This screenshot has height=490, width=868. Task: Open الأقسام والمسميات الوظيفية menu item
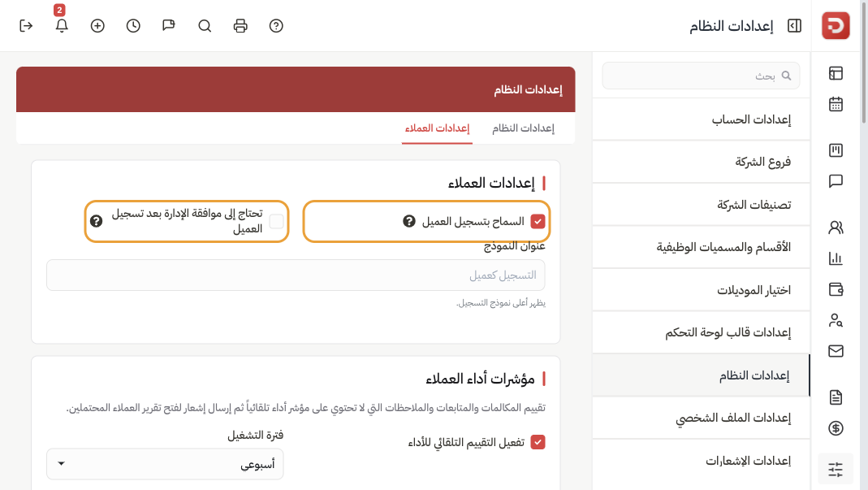click(x=701, y=247)
